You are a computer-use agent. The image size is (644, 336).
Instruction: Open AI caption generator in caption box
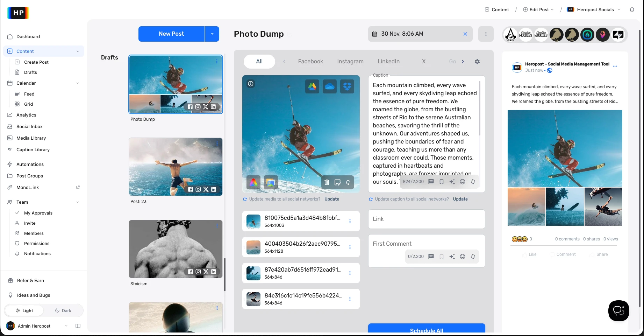[452, 182]
